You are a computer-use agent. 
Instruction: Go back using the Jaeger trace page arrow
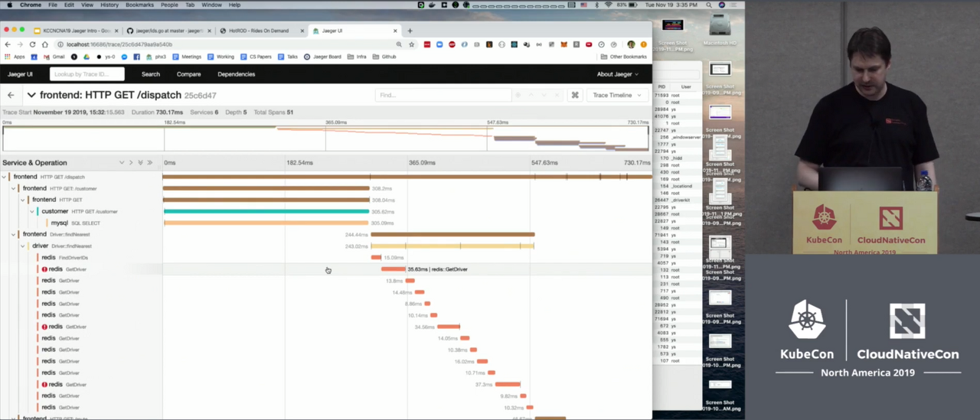[11, 95]
